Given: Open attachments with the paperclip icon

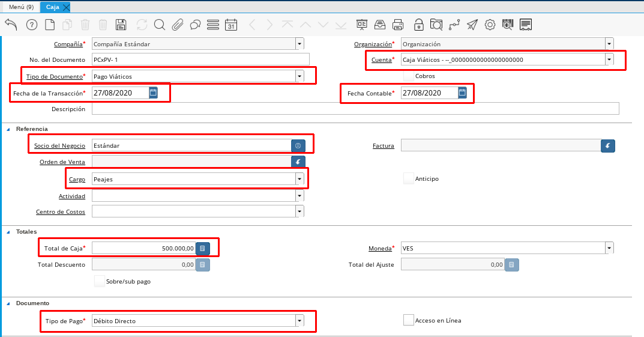Looking at the screenshot, I should [x=178, y=25].
